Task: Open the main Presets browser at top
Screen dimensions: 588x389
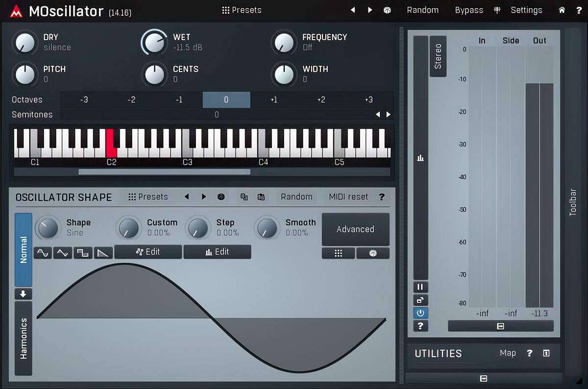Action: [242, 10]
